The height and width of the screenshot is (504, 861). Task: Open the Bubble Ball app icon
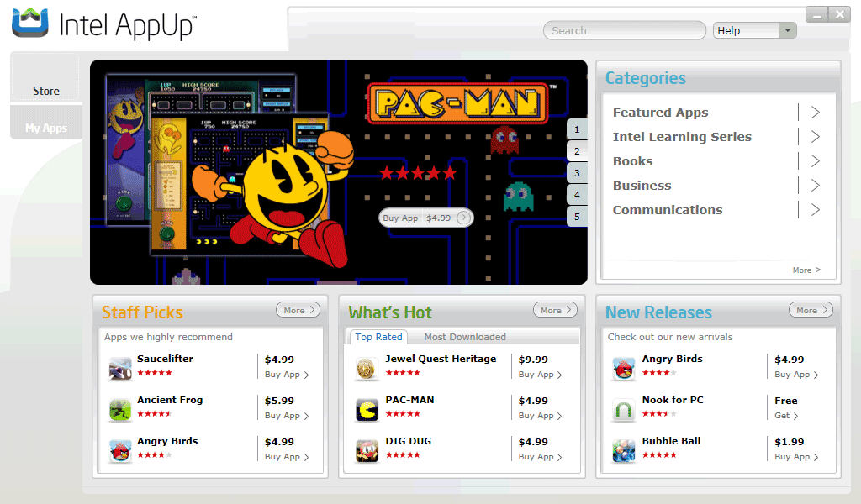pyautogui.click(x=624, y=451)
